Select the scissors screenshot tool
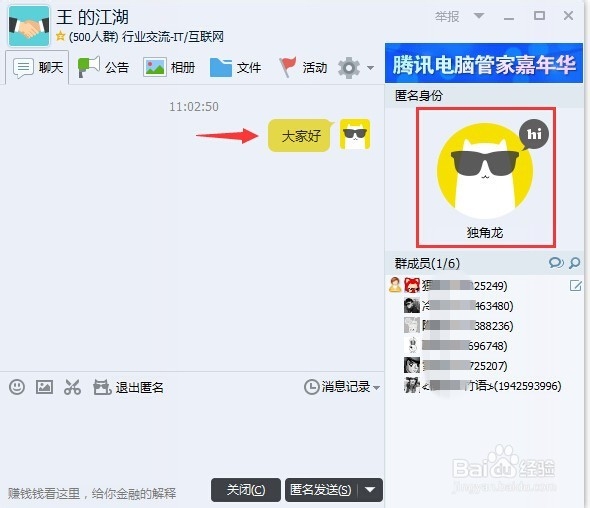 click(x=72, y=387)
